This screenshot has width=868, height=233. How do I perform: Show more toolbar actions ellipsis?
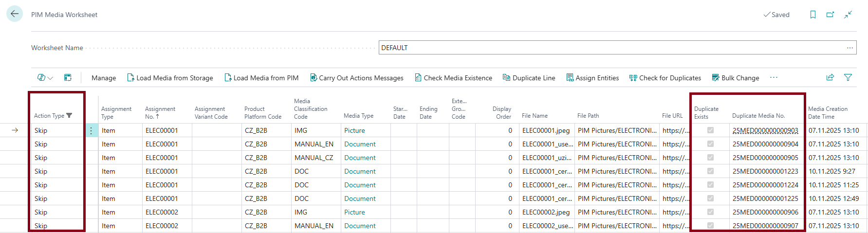pos(774,77)
